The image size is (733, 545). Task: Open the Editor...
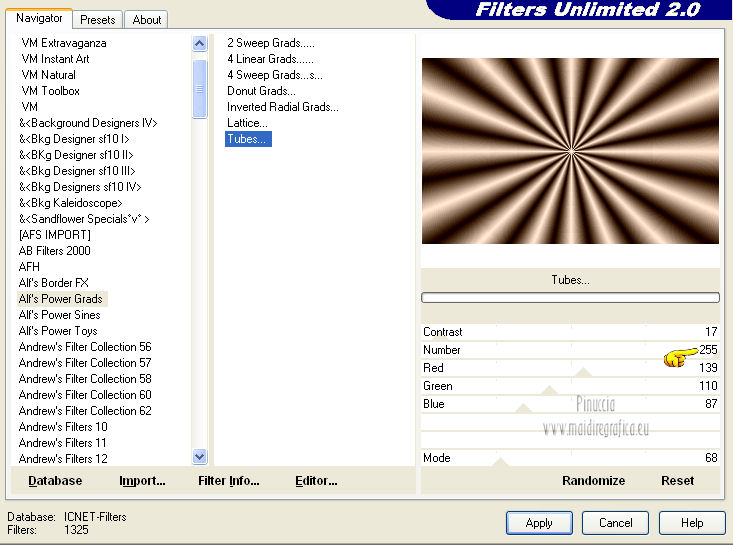click(x=316, y=481)
